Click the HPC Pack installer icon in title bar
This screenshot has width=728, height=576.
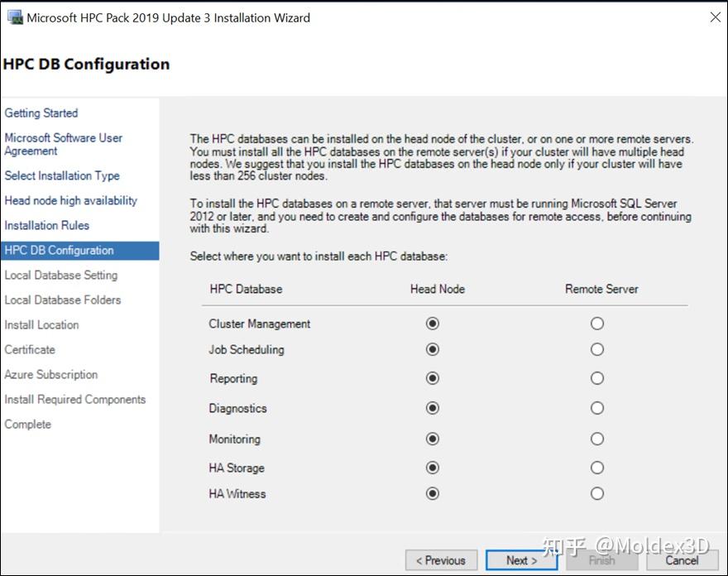click(x=15, y=17)
